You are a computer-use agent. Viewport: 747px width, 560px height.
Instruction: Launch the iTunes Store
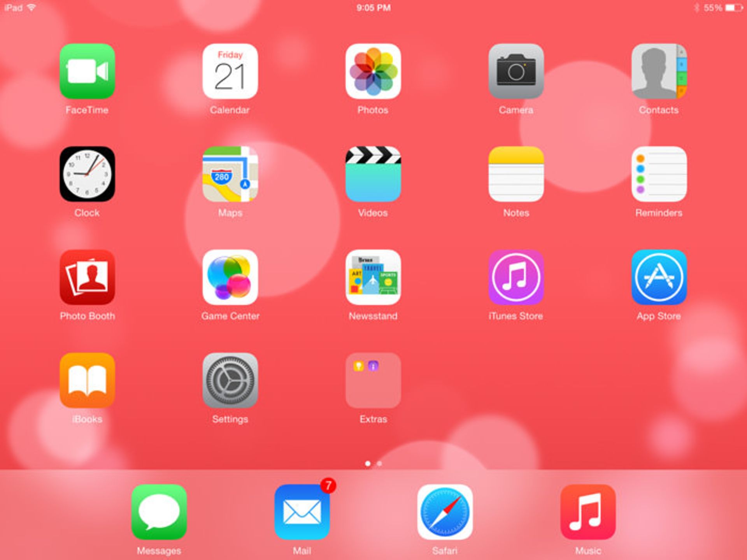(516, 277)
